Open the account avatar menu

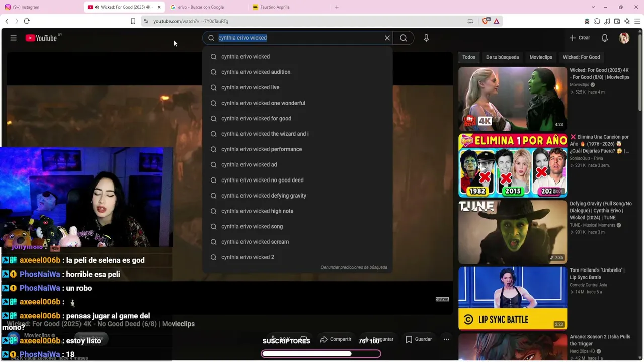click(x=624, y=38)
